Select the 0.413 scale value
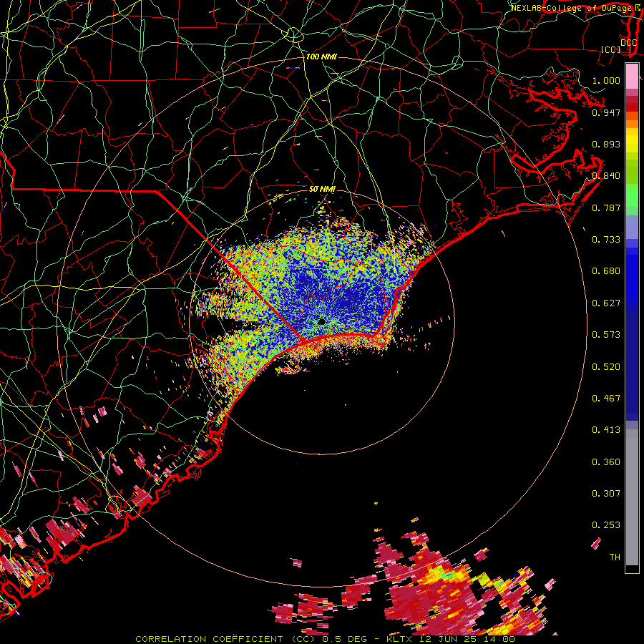This screenshot has width=644, height=644. 606,430
